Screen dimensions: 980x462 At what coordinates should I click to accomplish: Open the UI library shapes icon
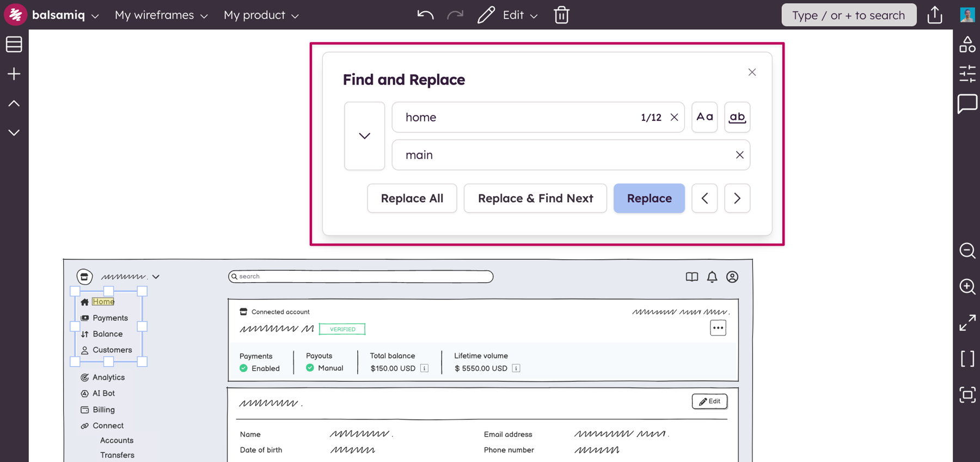[x=967, y=45]
